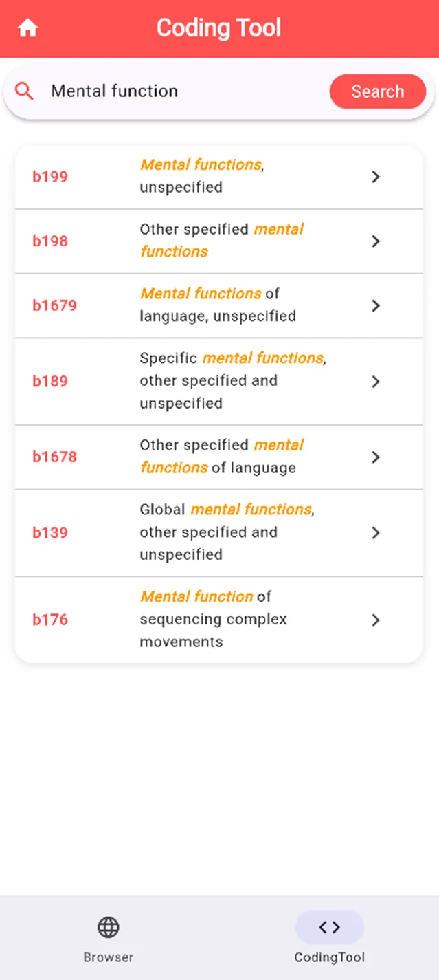Screen dimensions: 439x980
Task: Open chevron arrow next to b1679
Action: [376, 305]
